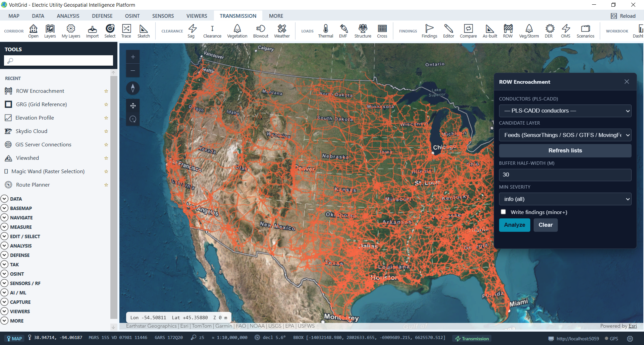Reset map north with compass button
The image size is (644, 345).
[133, 88]
